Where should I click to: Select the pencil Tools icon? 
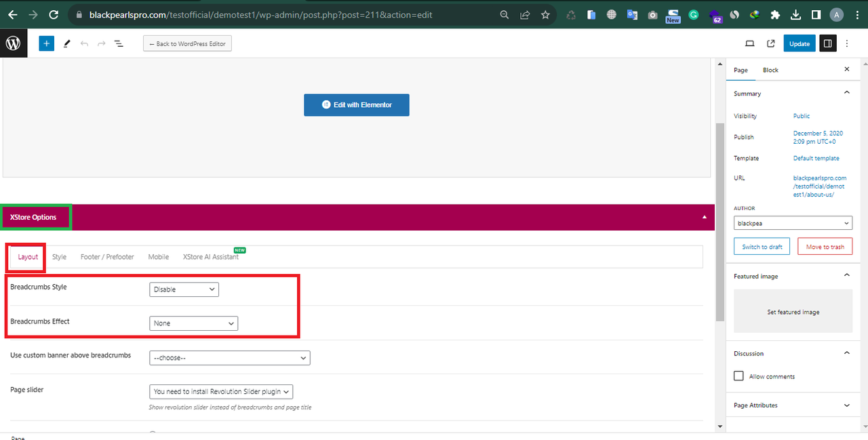[66, 43]
